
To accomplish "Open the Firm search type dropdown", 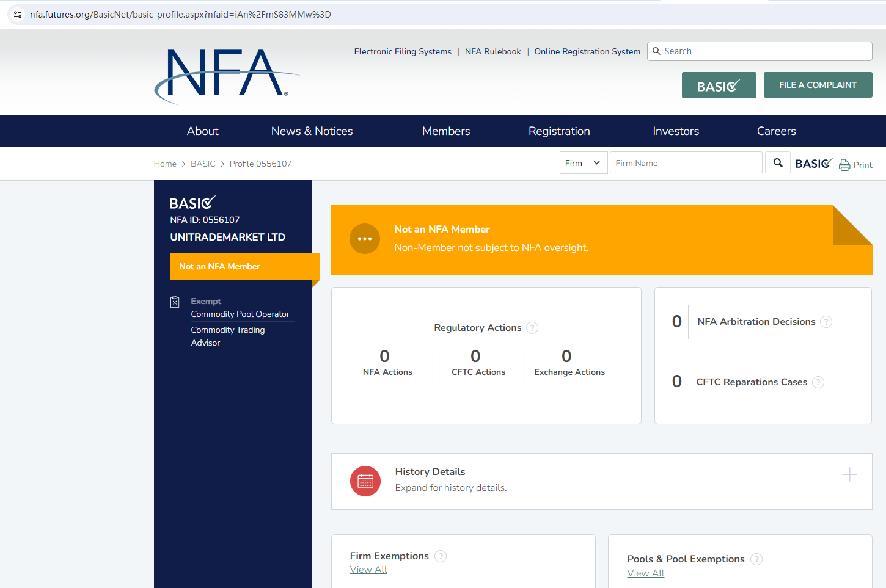I will pyautogui.click(x=583, y=163).
